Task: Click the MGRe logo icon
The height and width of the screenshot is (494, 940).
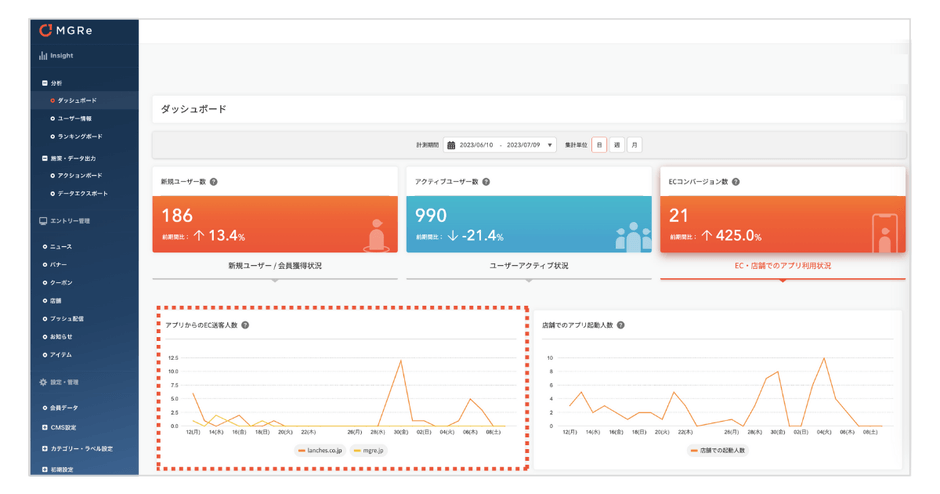Action: pyautogui.click(x=44, y=30)
